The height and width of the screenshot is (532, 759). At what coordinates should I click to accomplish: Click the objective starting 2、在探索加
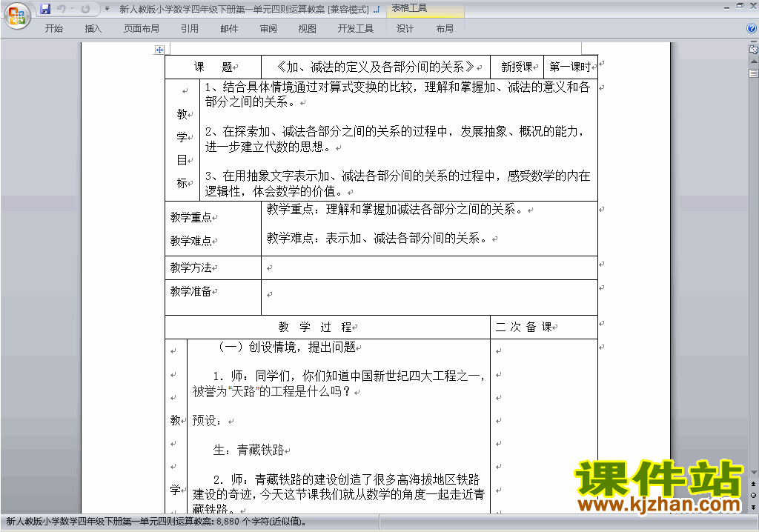pos(395,139)
